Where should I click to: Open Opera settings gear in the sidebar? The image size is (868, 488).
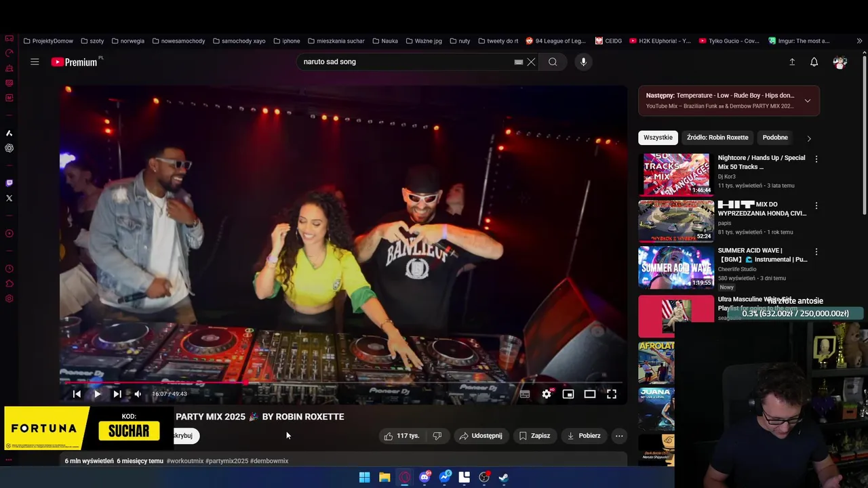pos(9,299)
